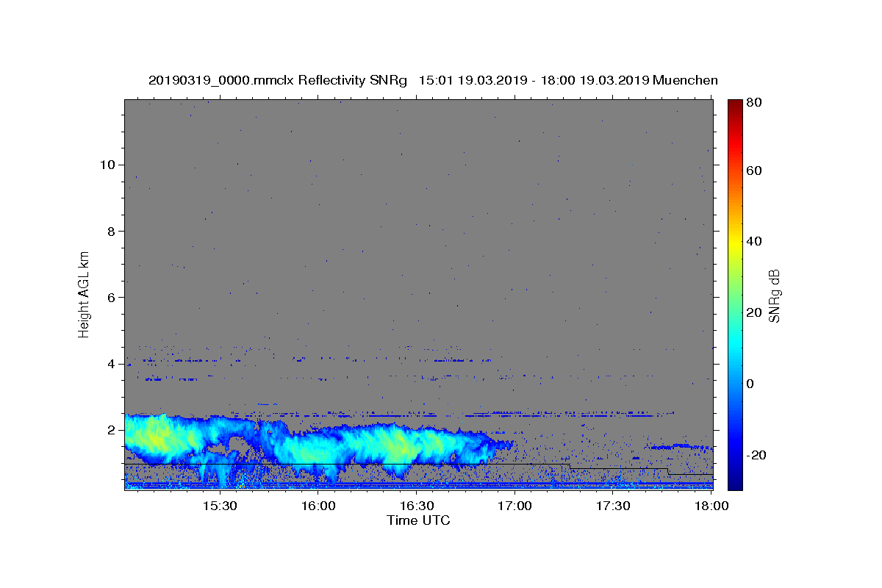Click the colorbar value 60

click(756, 171)
